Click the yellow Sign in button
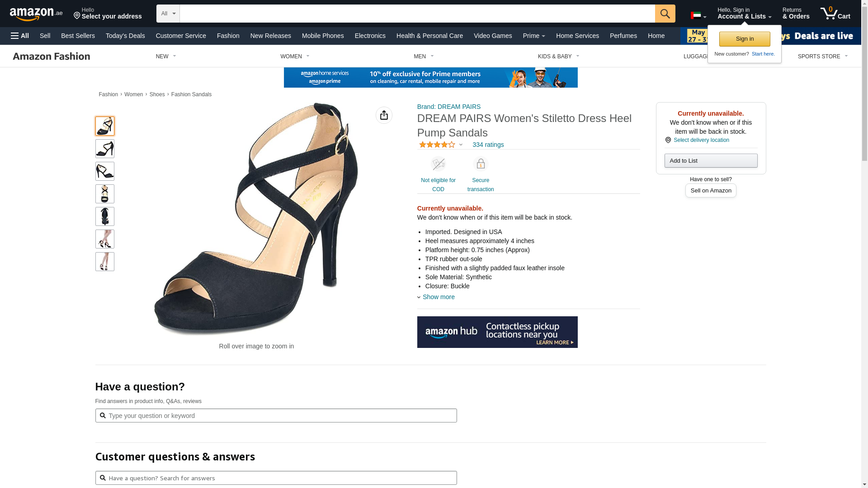This screenshot has width=868, height=488. pos(744,39)
